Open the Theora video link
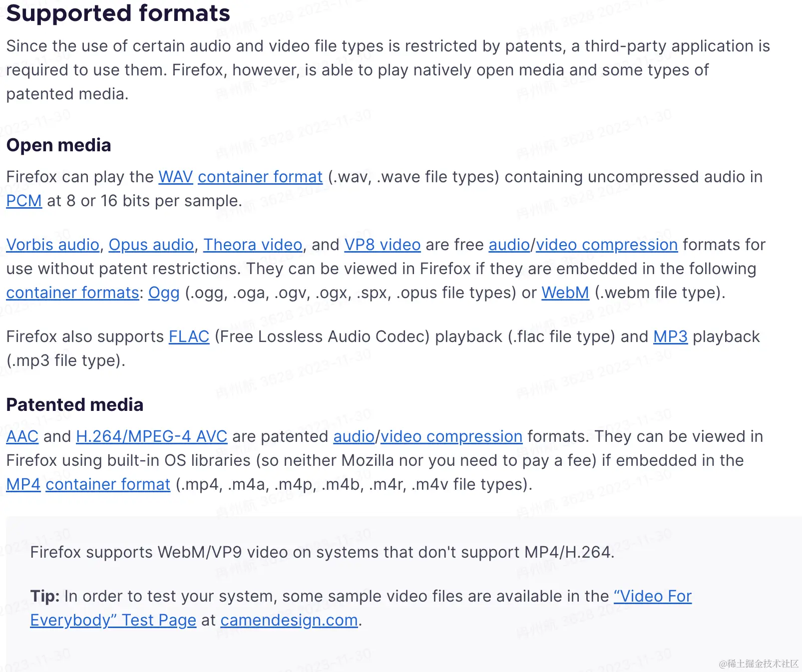The width and height of the screenshot is (802, 672). click(253, 245)
